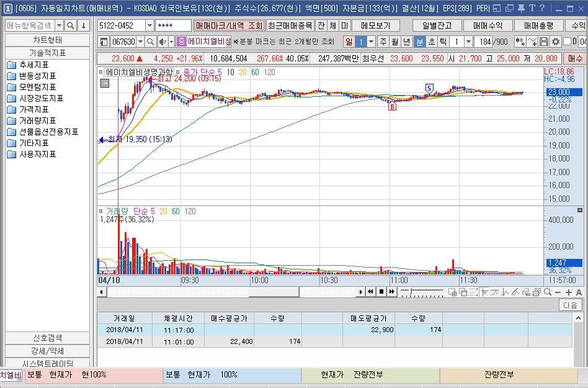Toggle the checkbox labeled D in toolbar
588x388 pixels.
(567, 42)
